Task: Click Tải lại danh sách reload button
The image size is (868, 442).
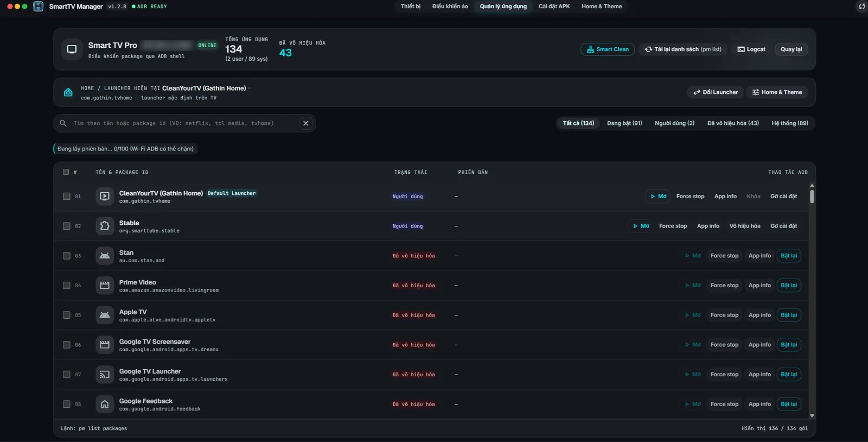Action: 683,49
